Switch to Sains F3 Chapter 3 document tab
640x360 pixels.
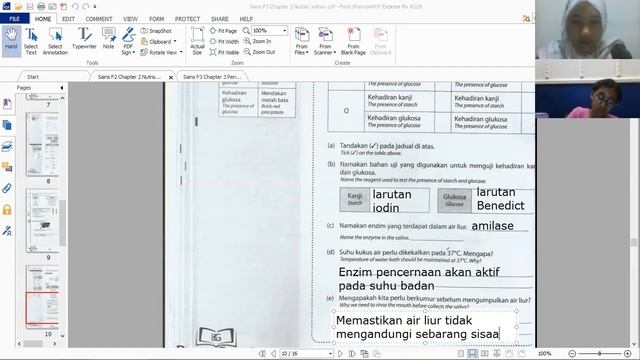(x=212, y=77)
